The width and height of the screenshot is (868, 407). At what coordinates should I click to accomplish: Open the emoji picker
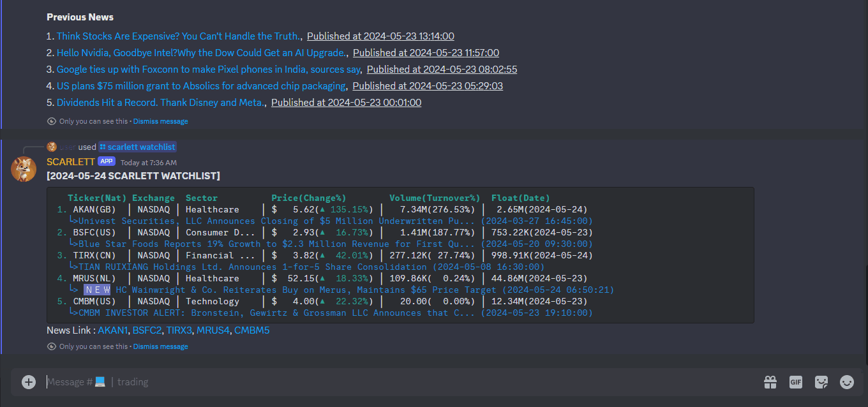[x=847, y=381]
